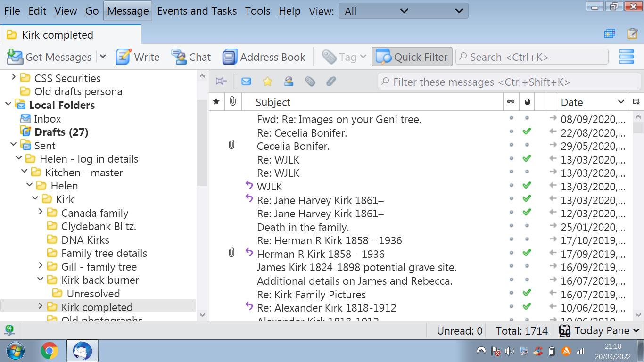Toggle the unread messages quick filter
644x362 pixels.
coord(246,82)
